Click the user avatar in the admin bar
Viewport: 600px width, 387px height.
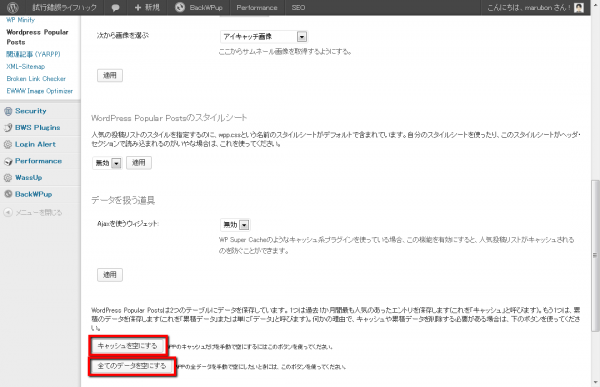click(x=579, y=7)
